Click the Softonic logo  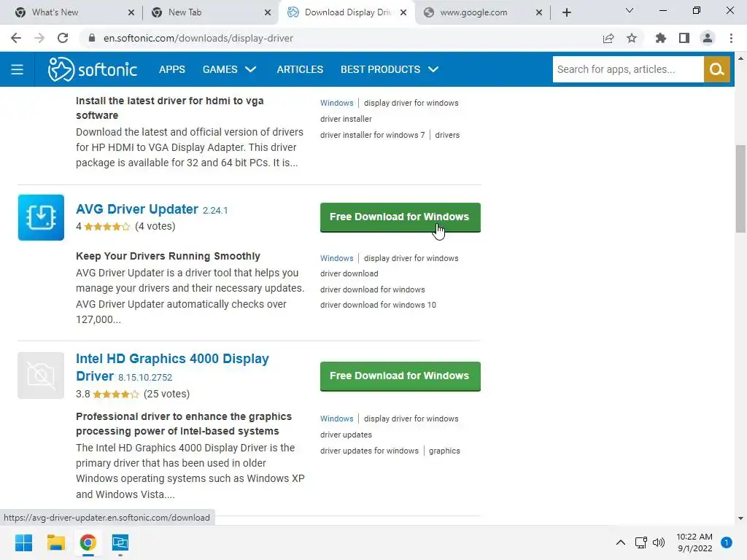[93, 69]
